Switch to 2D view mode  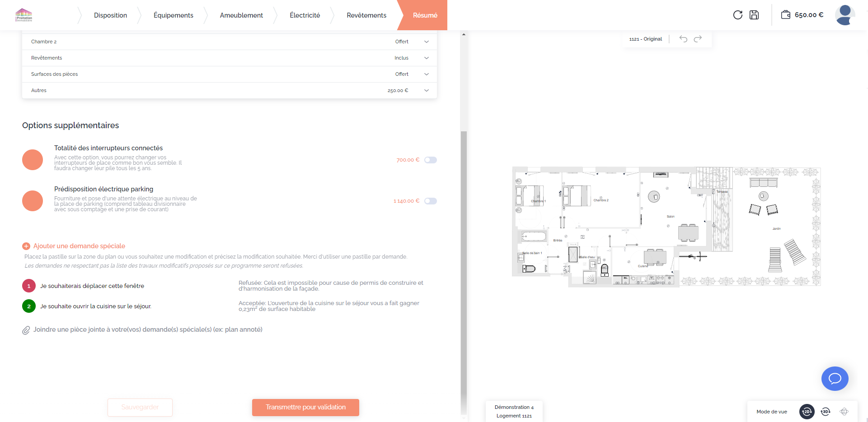pos(807,412)
